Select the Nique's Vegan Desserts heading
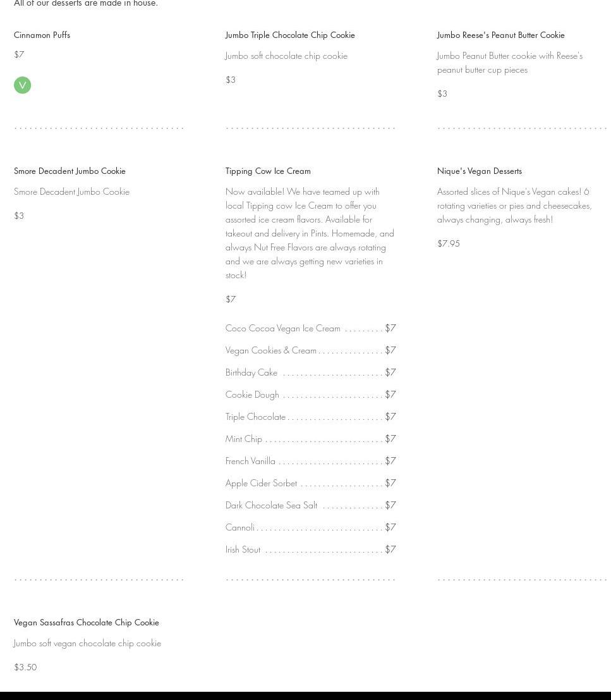Screen dimensions: 611x700 pyautogui.click(x=479, y=171)
